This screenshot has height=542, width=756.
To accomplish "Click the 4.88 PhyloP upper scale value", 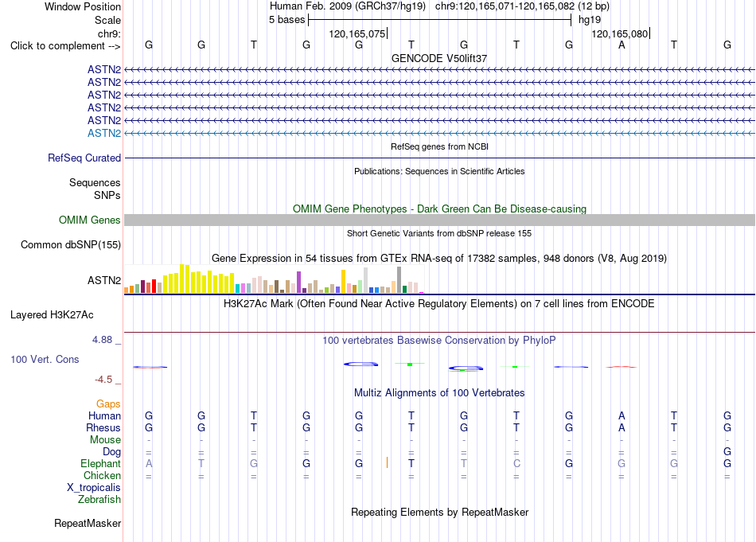I will pos(103,340).
